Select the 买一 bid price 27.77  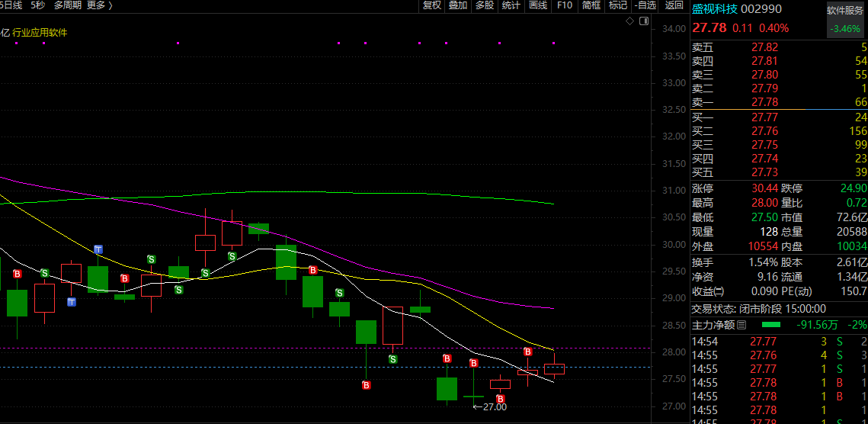point(764,117)
